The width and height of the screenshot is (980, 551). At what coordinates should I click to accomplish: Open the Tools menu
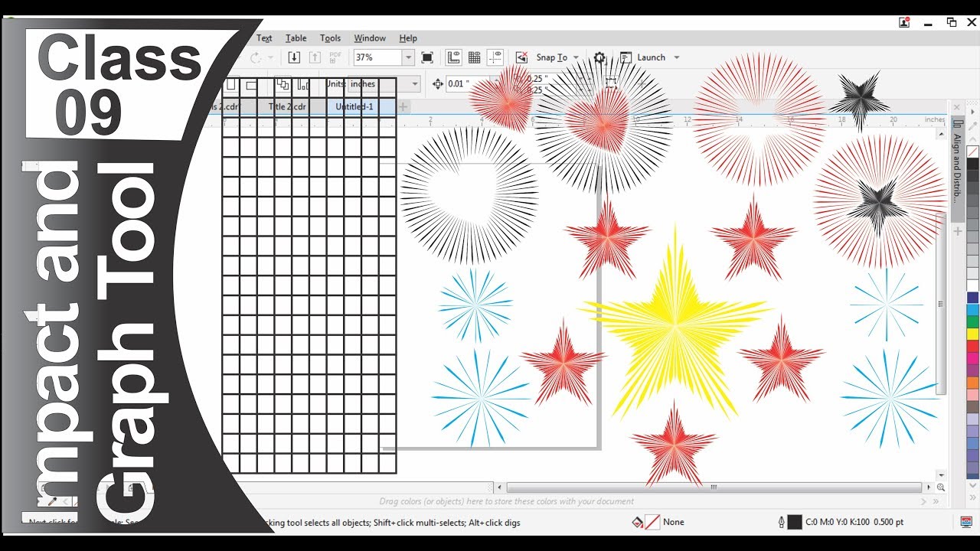331,38
